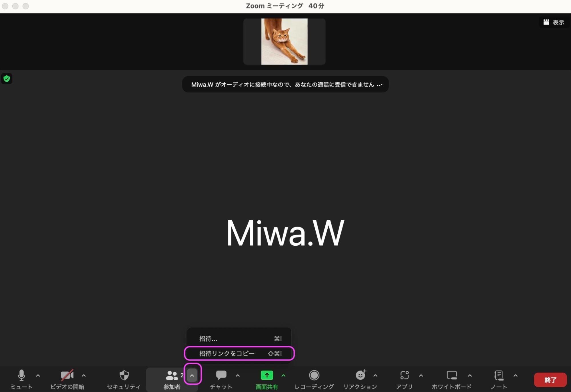Open the Reactions smiley icon

point(360,375)
